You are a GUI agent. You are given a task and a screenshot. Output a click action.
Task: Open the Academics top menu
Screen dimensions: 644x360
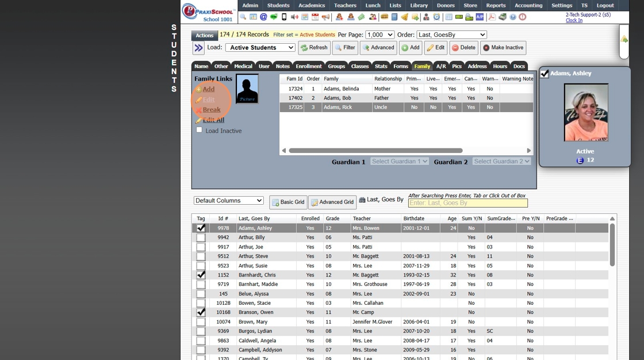click(x=311, y=5)
